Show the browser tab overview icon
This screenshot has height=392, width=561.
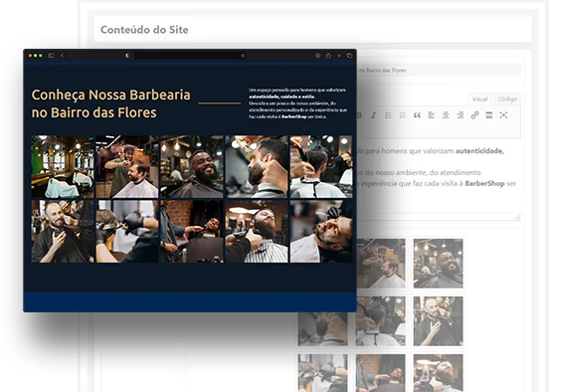(349, 56)
